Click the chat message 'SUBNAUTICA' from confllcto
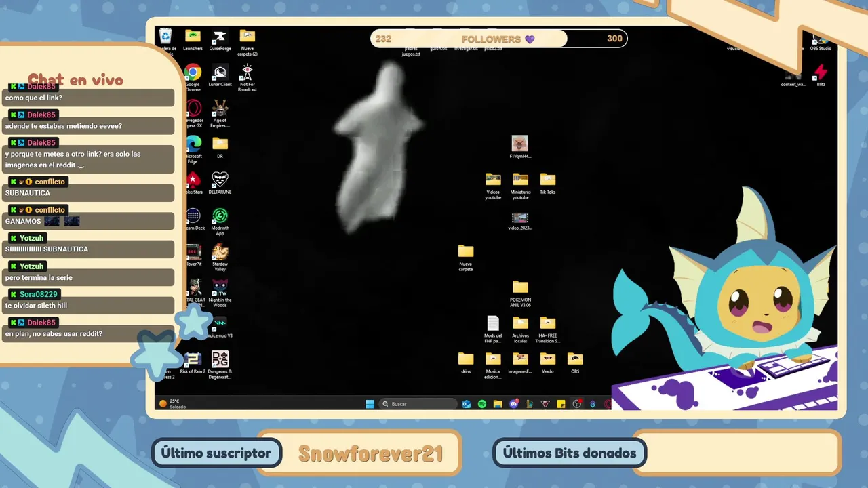 (x=28, y=193)
